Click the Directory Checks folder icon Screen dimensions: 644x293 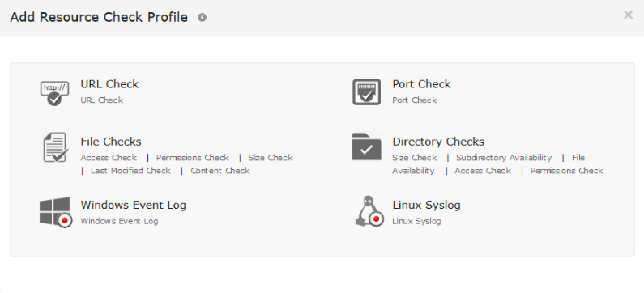click(x=366, y=146)
